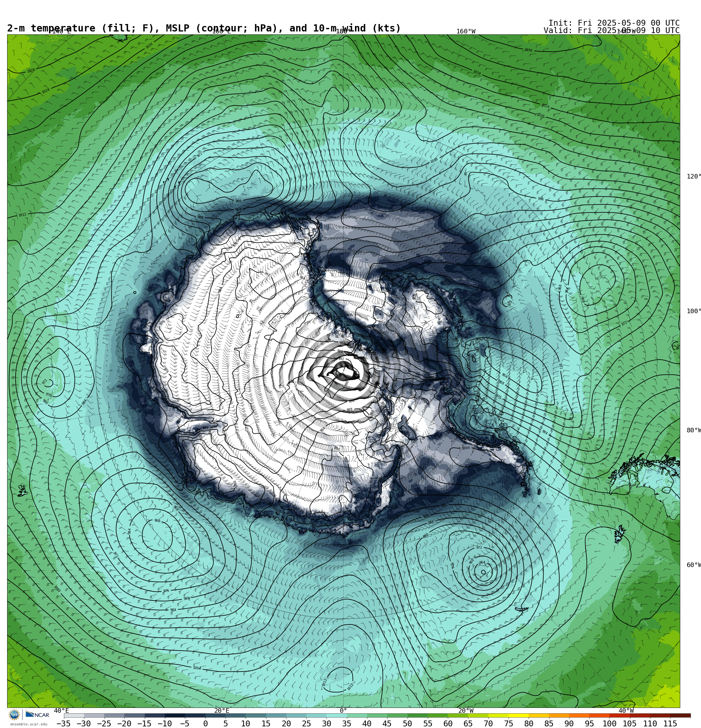Click the '180°' longitude label at top

343,31
